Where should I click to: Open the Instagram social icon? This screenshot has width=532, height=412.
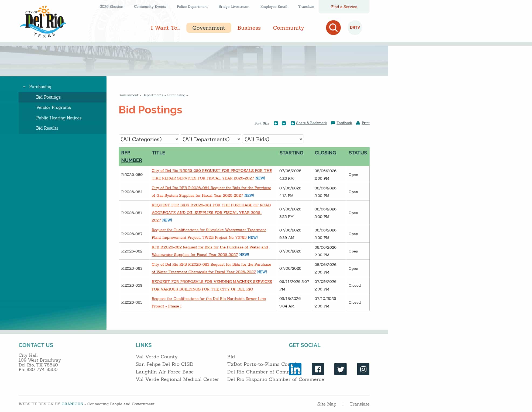(x=363, y=369)
